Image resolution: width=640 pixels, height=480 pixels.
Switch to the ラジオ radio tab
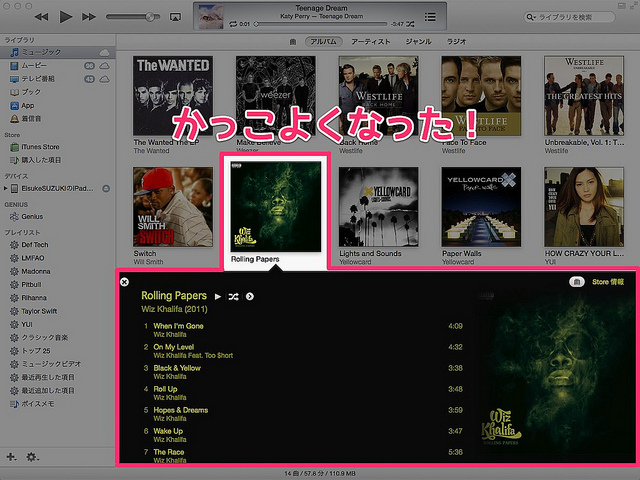pyautogui.click(x=456, y=42)
